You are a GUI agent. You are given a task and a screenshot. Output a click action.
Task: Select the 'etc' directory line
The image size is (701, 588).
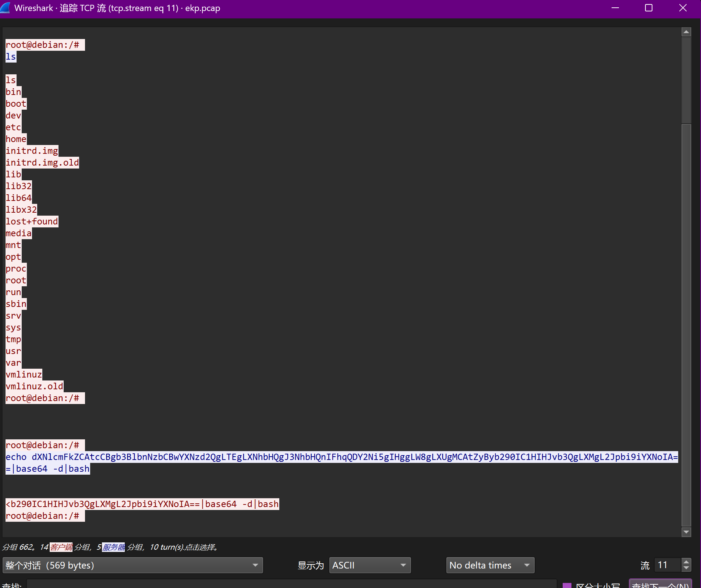tap(14, 127)
